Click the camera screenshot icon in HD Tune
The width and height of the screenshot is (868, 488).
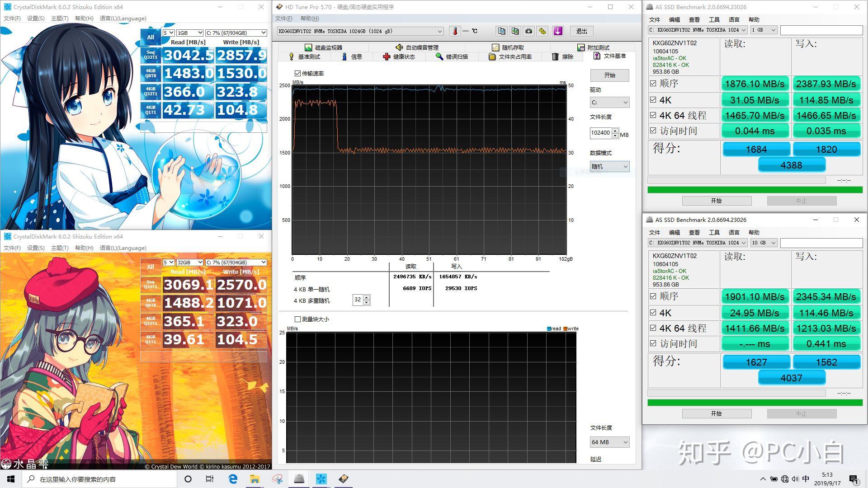click(528, 31)
